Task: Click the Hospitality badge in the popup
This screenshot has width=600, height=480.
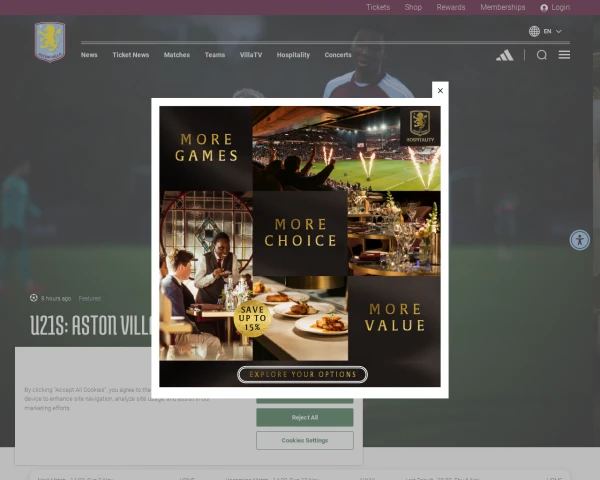Action: point(420,126)
